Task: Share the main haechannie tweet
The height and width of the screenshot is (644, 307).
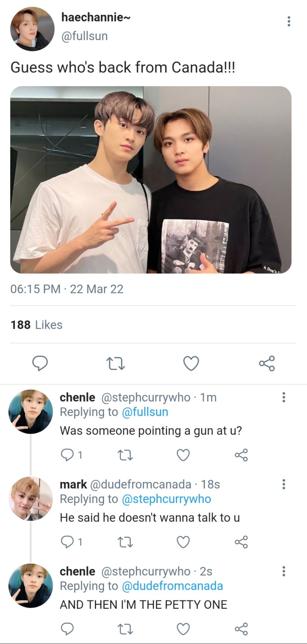Action: click(x=267, y=363)
